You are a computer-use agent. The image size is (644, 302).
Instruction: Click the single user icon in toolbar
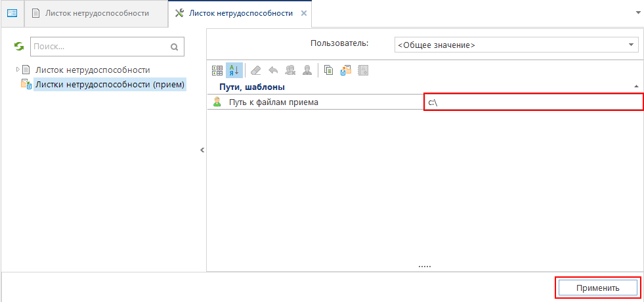tap(307, 70)
